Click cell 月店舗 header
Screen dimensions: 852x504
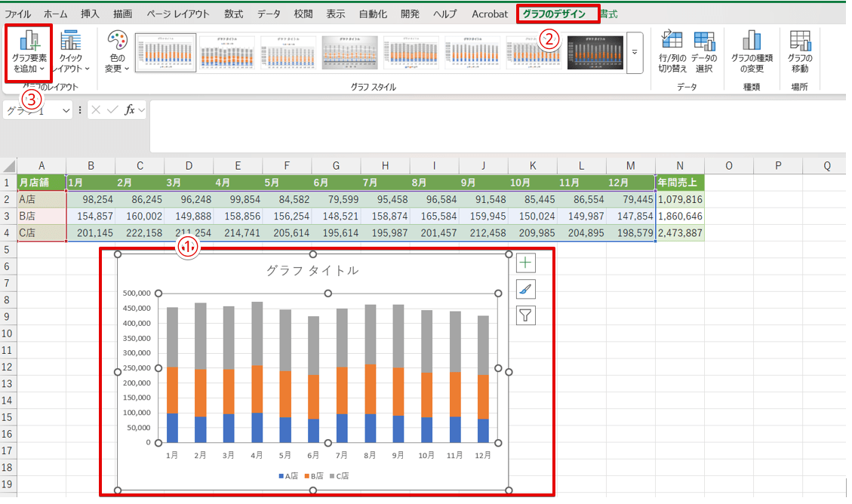(x=42, y=183)
